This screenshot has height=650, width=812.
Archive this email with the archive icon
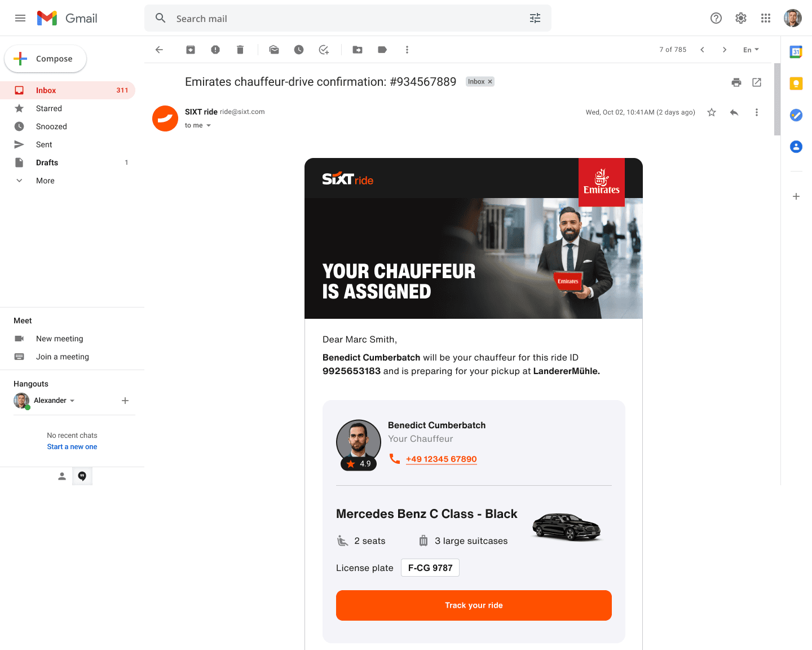click(191, 50)
